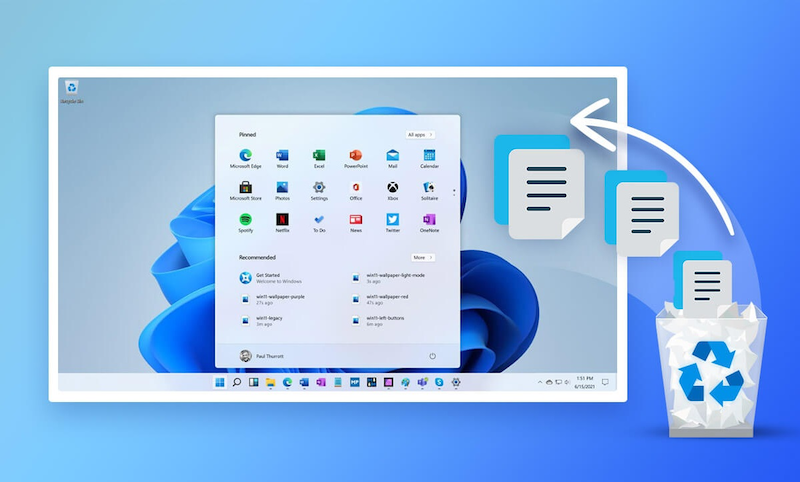Expand the All apps list
The height and width of the screenshot is (482, 800).
(x=421, y=134)
